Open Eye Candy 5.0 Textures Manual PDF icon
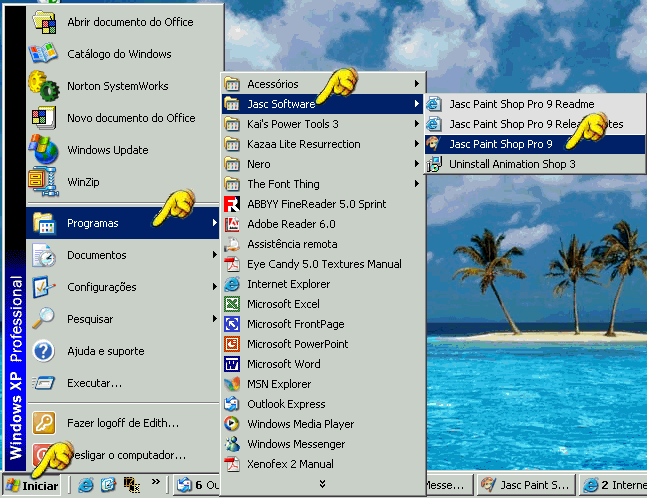This screenshot has width=647, height=498. 232,264
